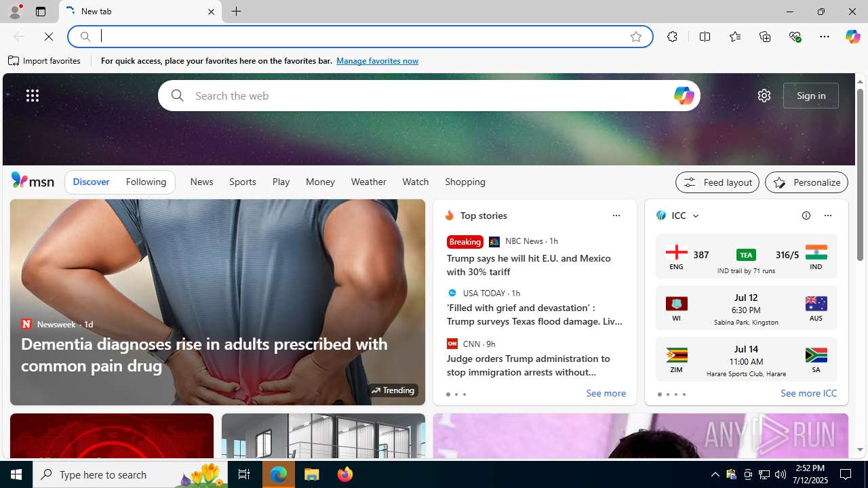This screenshot has width=868, height=488.
Task: Open Texas flood damage story
Action: 534,314
